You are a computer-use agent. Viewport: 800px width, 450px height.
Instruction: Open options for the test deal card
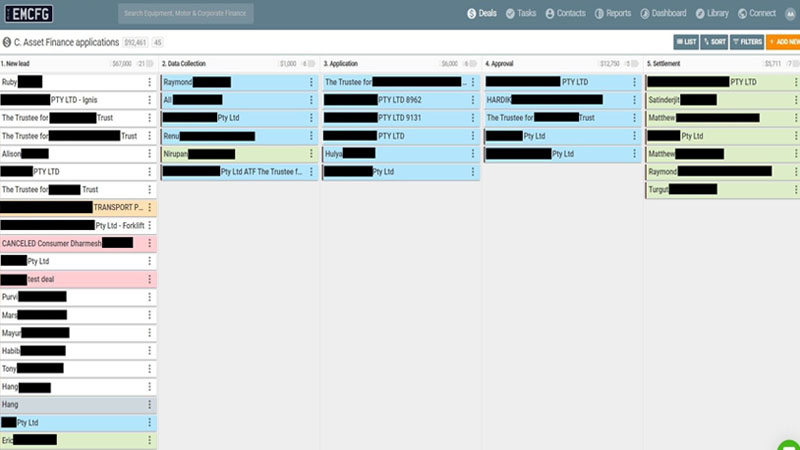(149, 279)
